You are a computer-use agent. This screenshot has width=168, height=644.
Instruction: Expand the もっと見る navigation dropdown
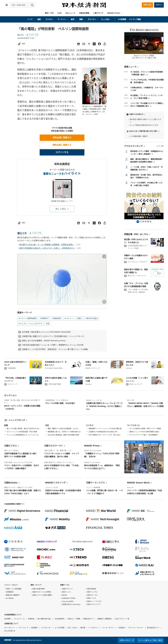coord(106,19)
